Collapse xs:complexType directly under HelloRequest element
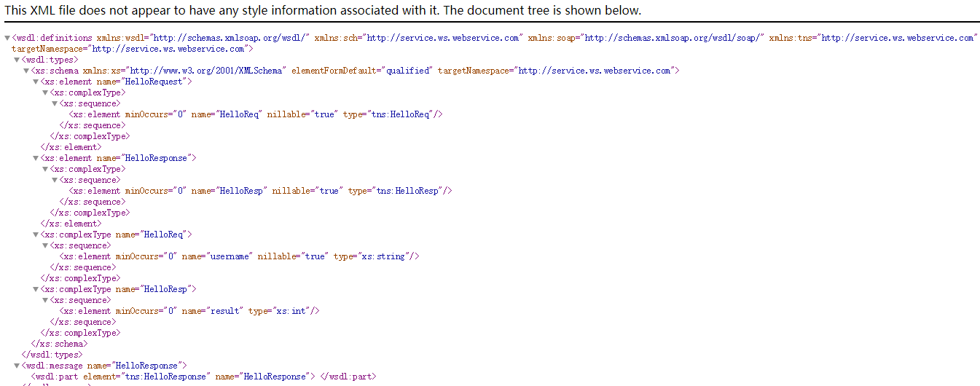This screenshot has width=980, height=386. pyautogui.click(x=45, y=92)
